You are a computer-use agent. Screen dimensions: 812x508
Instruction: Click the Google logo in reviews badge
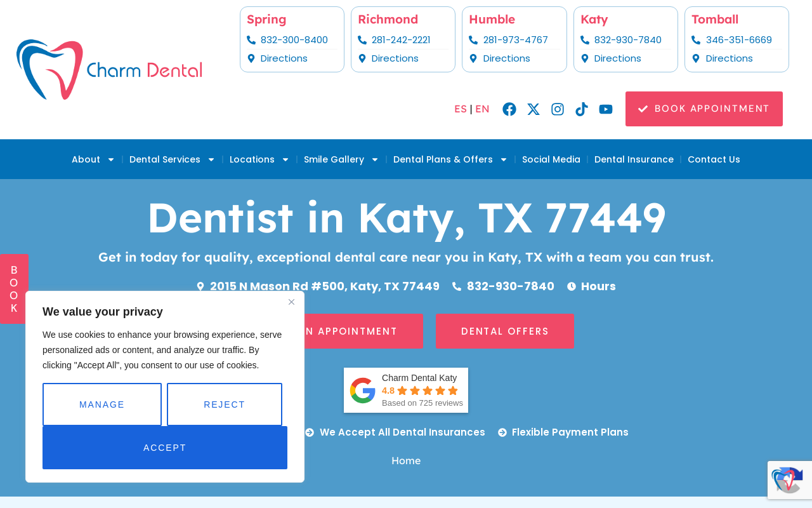(363, 391)
